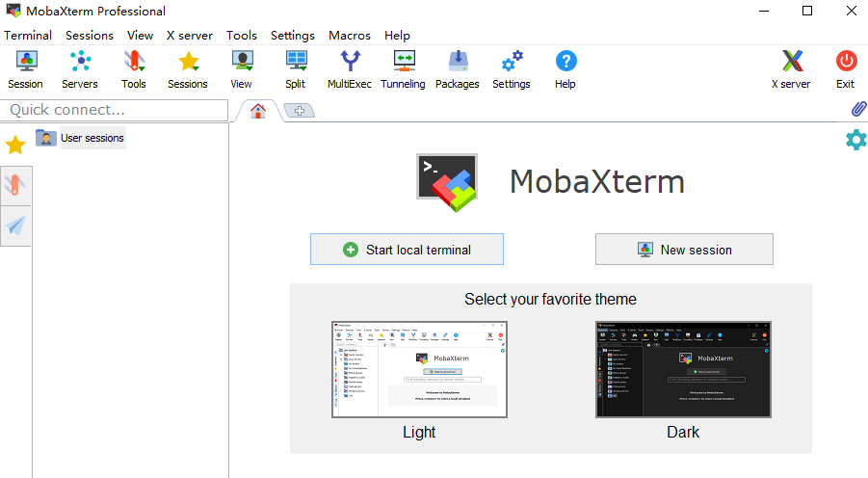Open the View menu
Image resolution: width=868 pixels, height=478 pixels.
coord(140,36)
